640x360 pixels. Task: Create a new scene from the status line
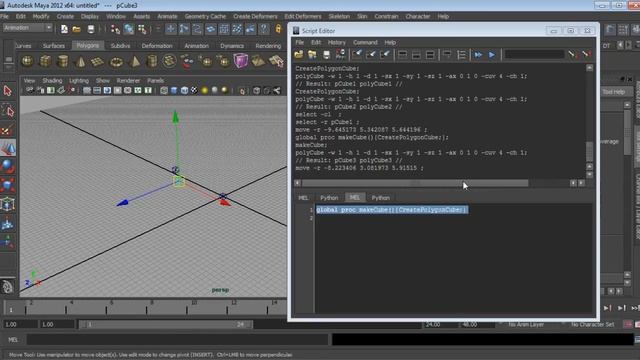64,29
